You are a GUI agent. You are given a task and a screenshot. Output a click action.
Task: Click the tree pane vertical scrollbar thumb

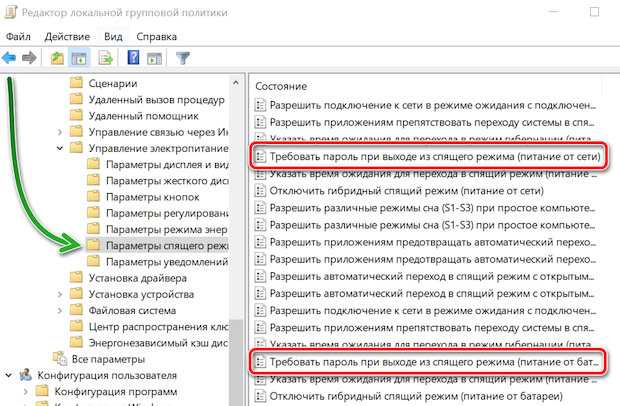[x=236, y=362]
